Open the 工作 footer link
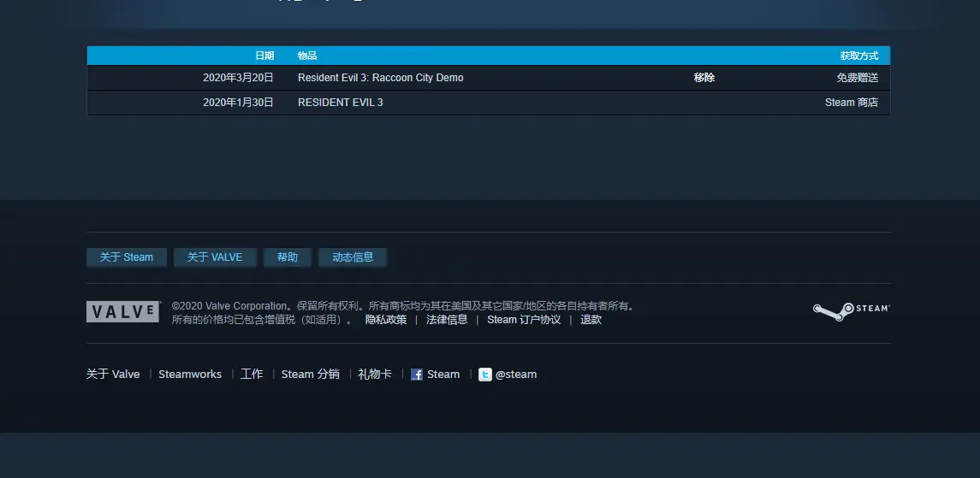Image resolution: width=980 pixels, height=478 pixels. pyautogui.click(x=252, y=375)
